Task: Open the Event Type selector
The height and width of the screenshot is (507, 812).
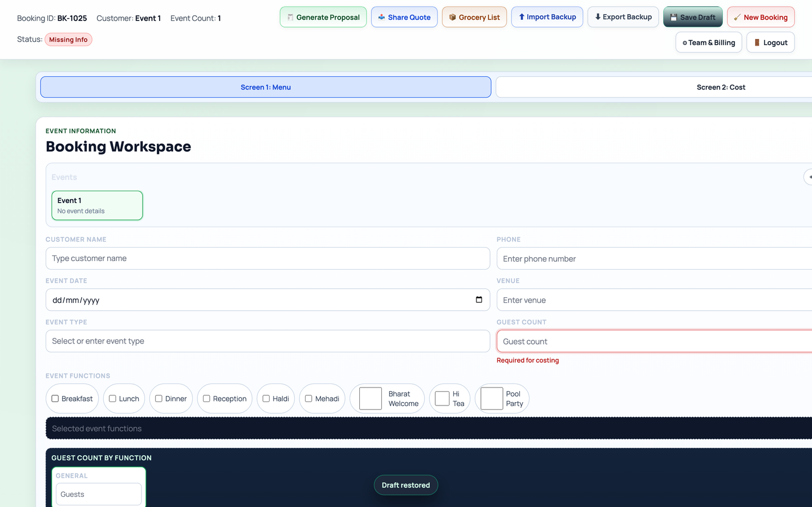Action: (x=267, y=341)
